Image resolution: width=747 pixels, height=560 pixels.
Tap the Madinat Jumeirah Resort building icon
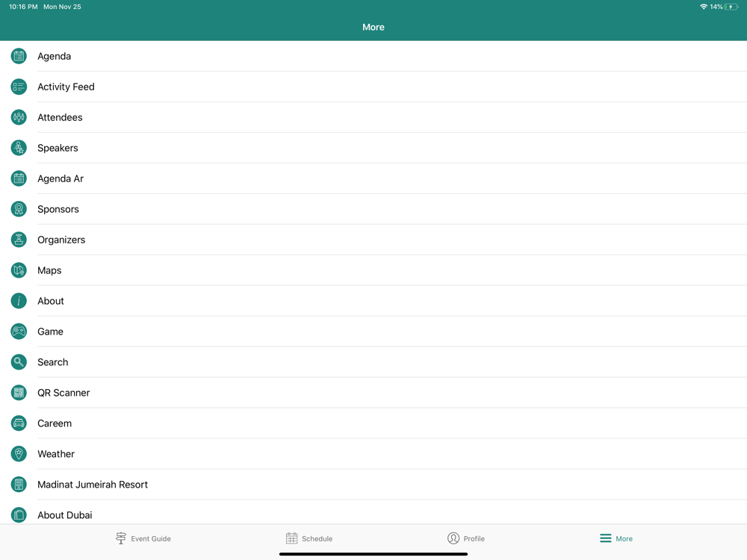pyautogui.click(x=19, y=485)
